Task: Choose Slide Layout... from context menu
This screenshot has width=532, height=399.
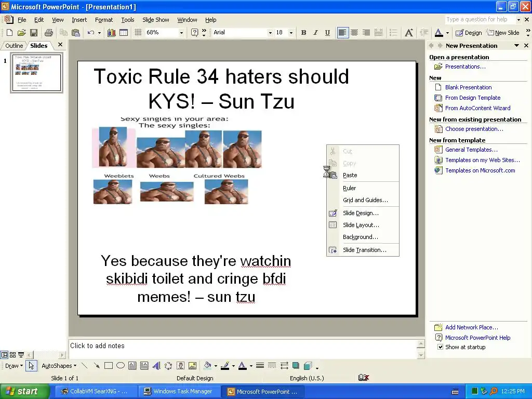Action: tap(363, 225)
